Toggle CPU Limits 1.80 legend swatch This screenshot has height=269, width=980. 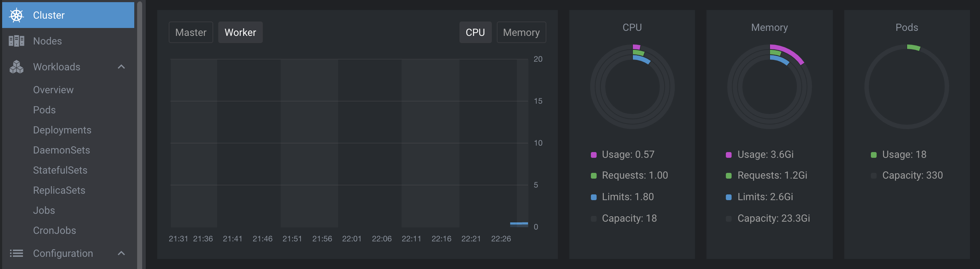(x=593, y=197)
